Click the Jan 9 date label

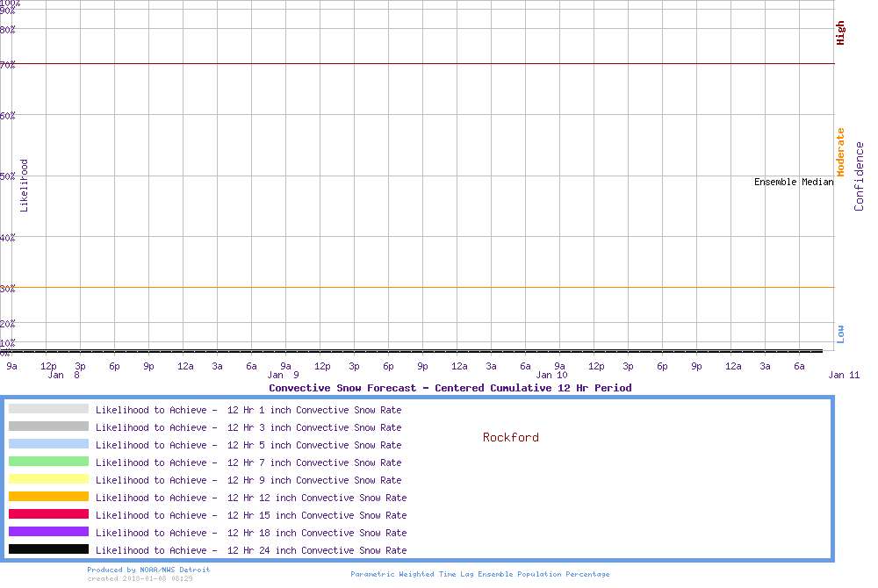coord(283,376)
